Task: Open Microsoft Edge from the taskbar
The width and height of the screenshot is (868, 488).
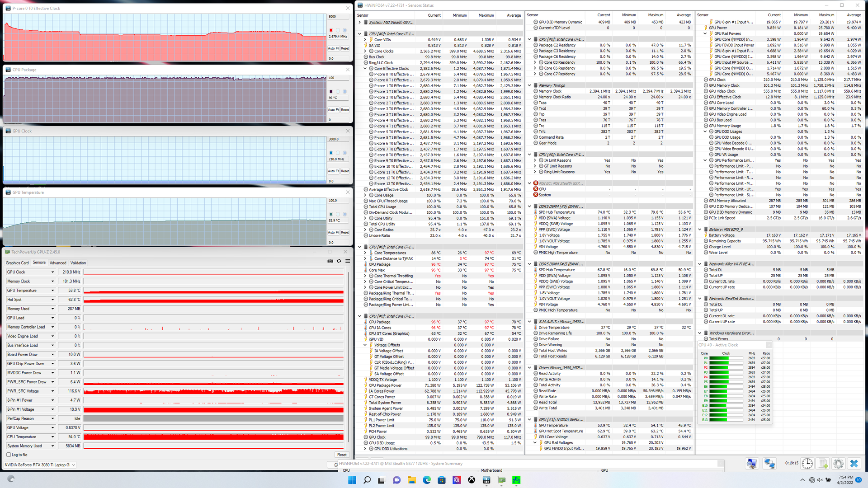Action: (426, 480)
